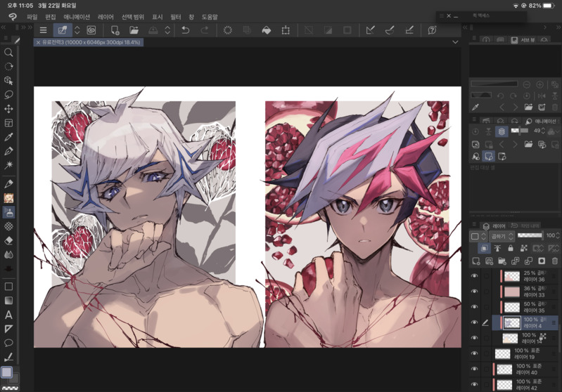Click Undo arrow in command bar
Viewport: 562px width, 392px height.
point(185,30)
